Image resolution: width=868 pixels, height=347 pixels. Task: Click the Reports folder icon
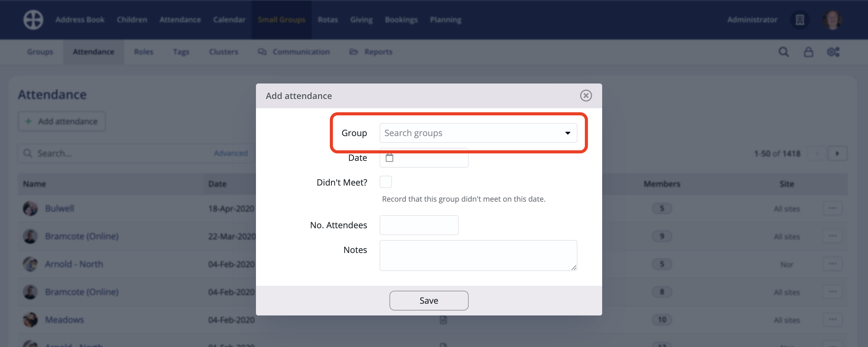[x=353, y=51]
